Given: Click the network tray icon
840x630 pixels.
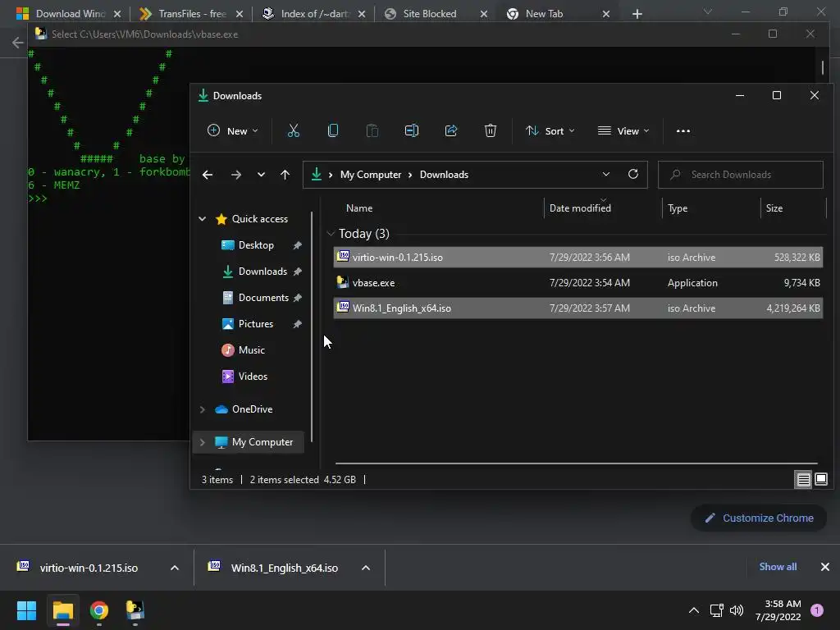Looking at the screenshot, I should [x=716, y=610].
